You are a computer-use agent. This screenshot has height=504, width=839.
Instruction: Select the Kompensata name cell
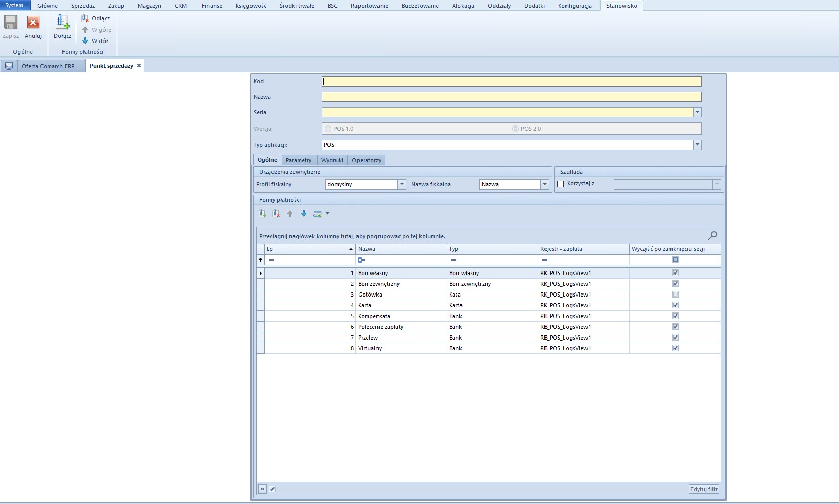[401, 316]
